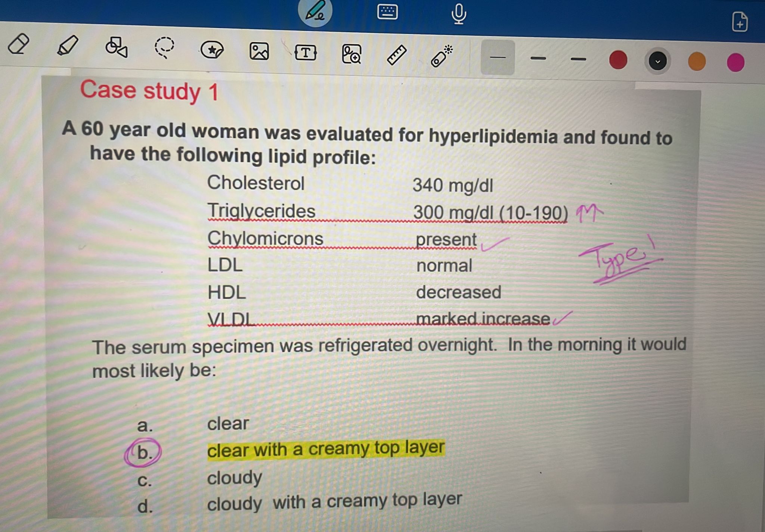Screen dimensions: 765x532
Task: Click the 'VLDL' label
Action: [231, 319]
